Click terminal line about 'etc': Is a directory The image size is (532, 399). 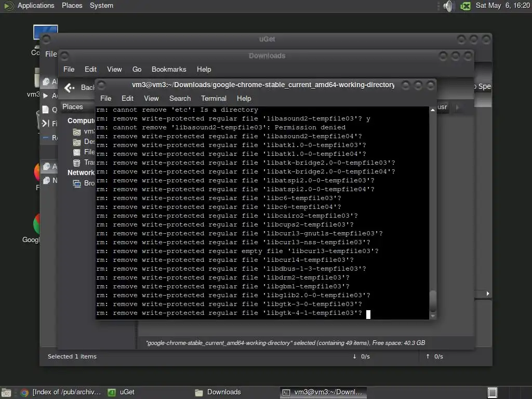pos(177,110)
